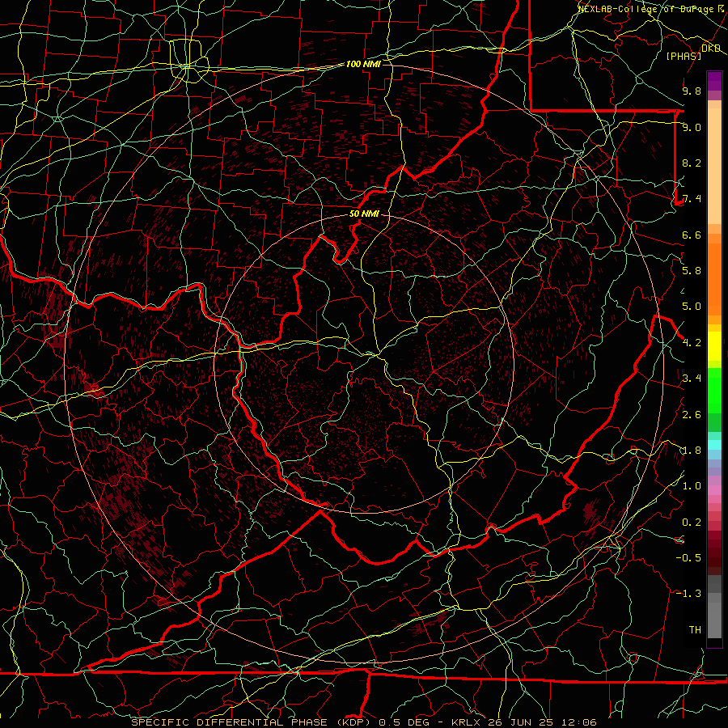The image size is (728, 728).
Task: Click the -1.3 value on color scale
Action: coord(688,594)
